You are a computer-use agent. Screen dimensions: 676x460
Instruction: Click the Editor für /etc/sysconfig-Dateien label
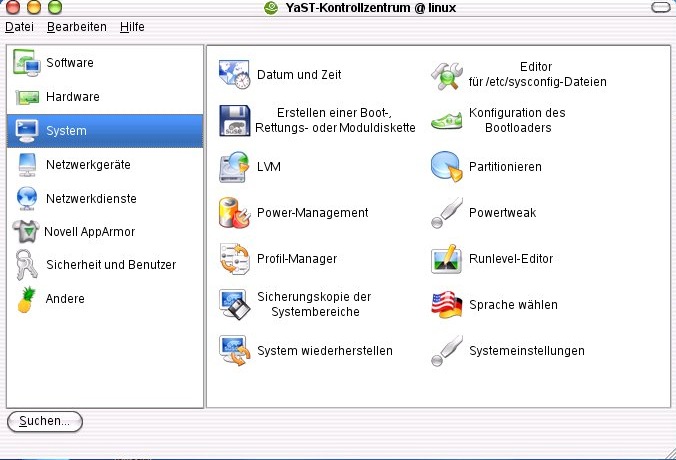[x=538, y=75]
